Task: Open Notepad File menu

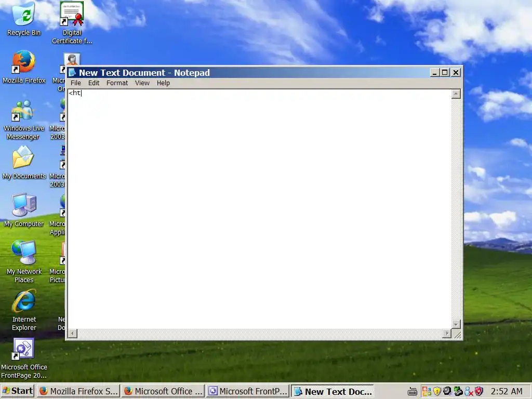Action: pos(76,83)
